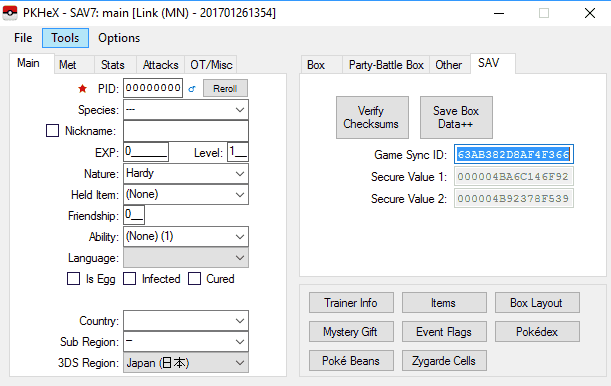611x386 pixels.
Task: Tick the Infected checkbox
Action: 129,279
